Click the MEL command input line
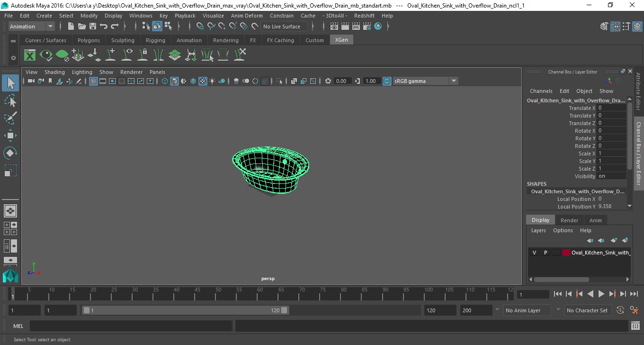644x345 pixels. pos(131,326)
